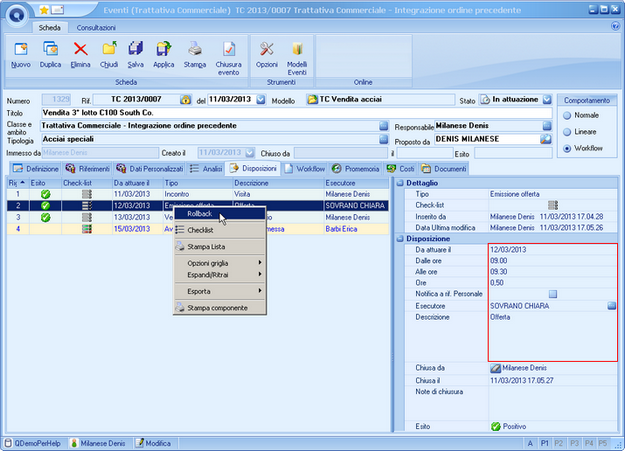The image size is (625, 451).
Task: Click Check-list icon in Dettaglio panel
Action: (553, 205)
